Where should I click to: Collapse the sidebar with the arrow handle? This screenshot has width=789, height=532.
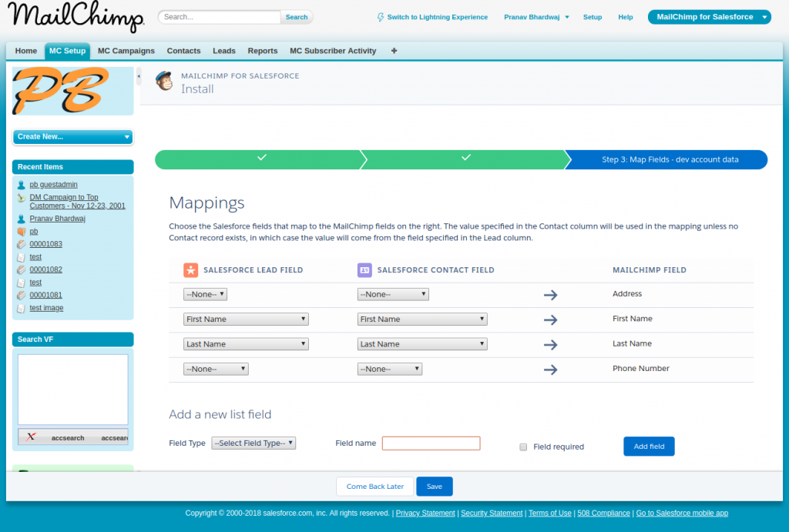(x=139, y=76)
